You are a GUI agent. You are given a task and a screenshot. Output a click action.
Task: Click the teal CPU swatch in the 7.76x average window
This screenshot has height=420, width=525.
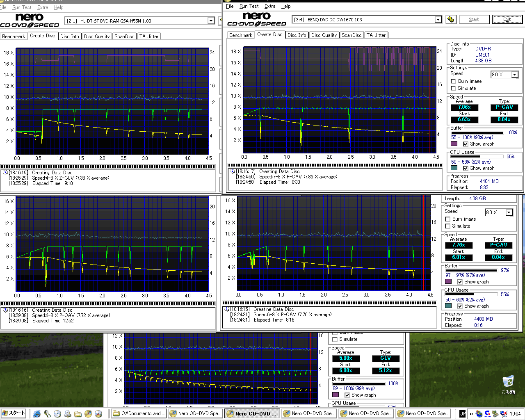(448, 306)
